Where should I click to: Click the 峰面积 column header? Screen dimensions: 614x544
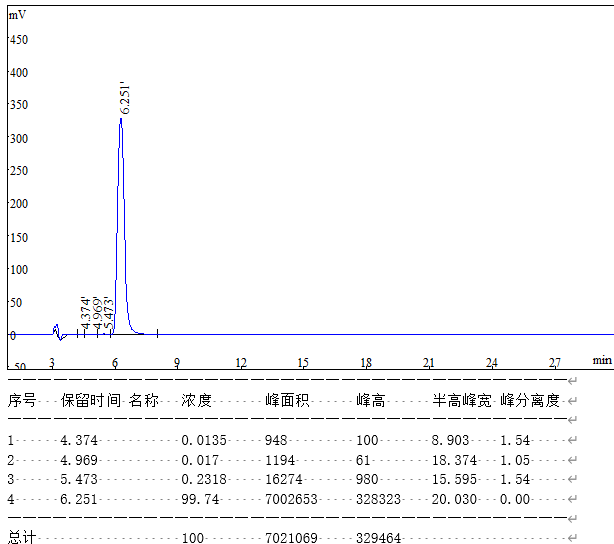[x=287, y=401]
